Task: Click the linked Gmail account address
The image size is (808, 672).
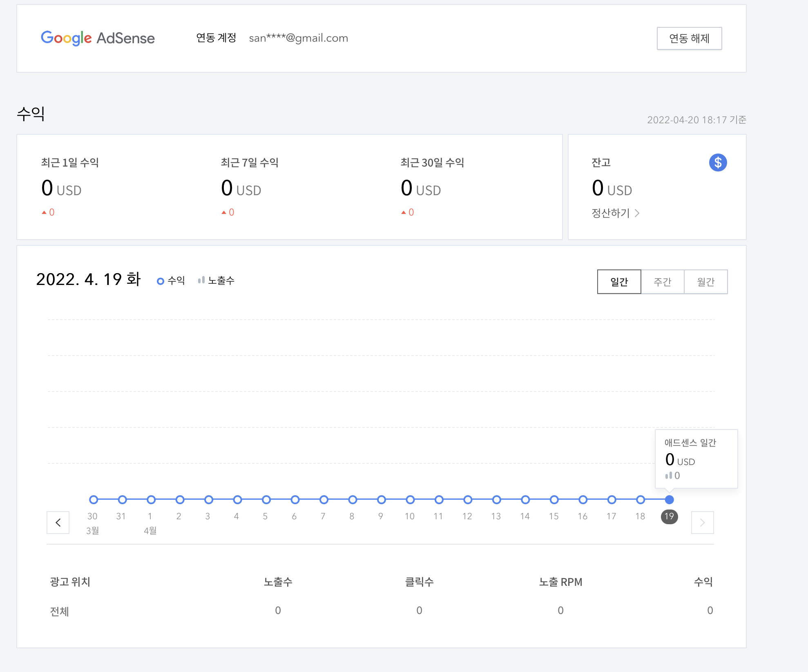Action: tap(298, 38)
